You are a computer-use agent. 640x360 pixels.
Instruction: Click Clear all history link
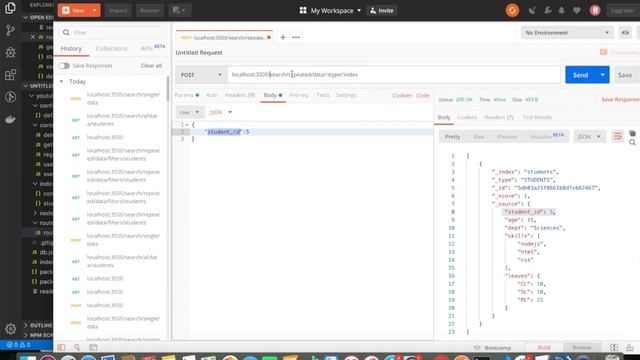tap(151, 66)
